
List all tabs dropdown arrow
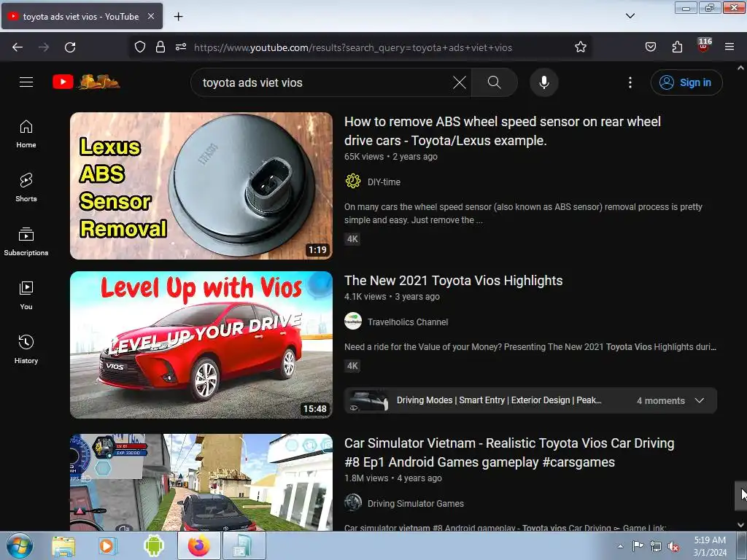click(630, 16)
